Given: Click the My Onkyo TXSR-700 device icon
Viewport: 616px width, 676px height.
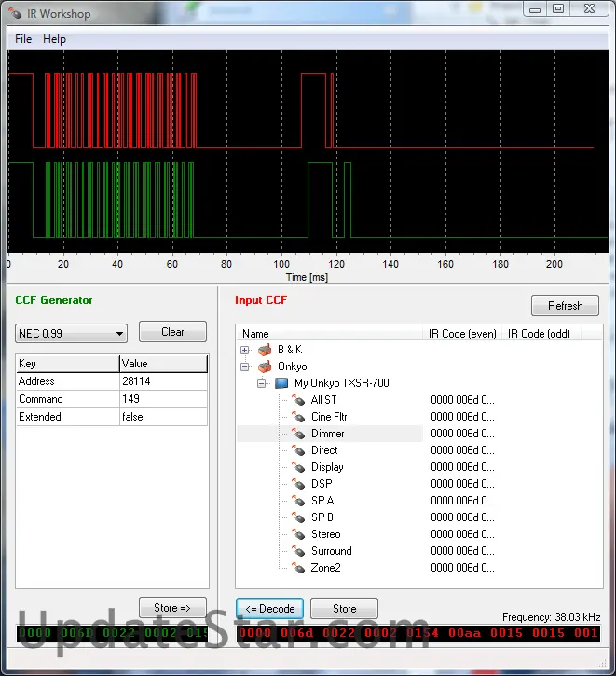Looking at the screenshot, I should tap(282, 383).
